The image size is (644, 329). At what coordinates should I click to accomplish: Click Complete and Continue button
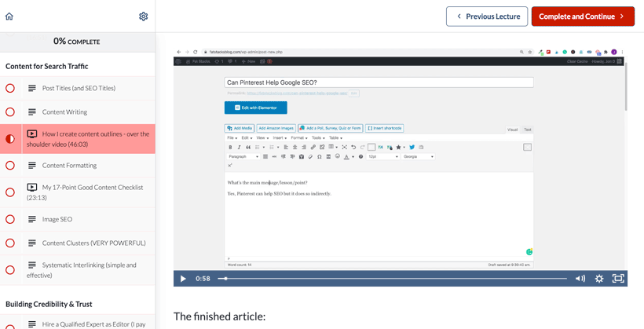[582, 16]
